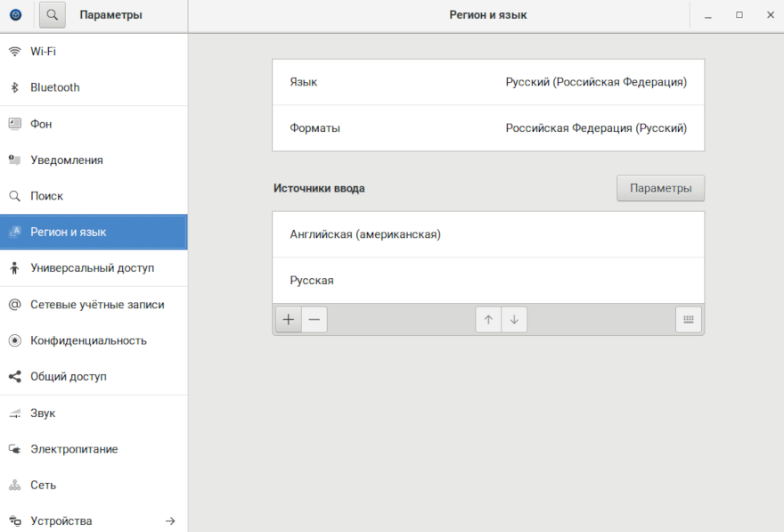Move input source down with arrow button
784x532 pixels.
tap(514, 319)
